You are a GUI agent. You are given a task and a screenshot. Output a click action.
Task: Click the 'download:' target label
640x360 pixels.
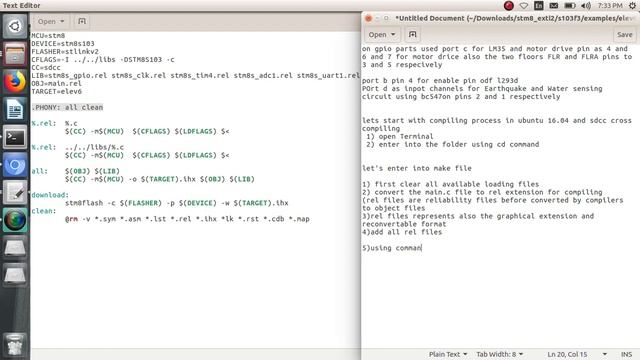50,195
